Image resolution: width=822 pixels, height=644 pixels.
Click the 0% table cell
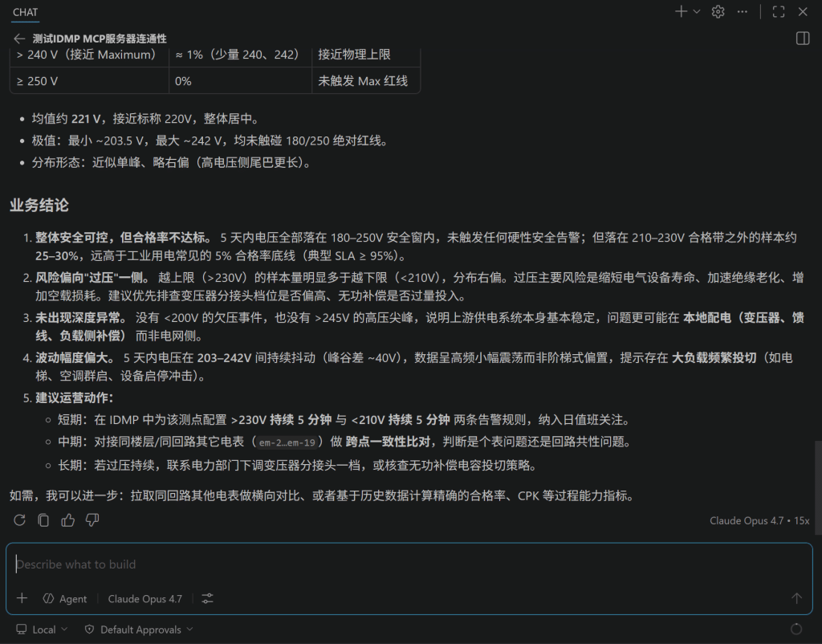[x=240, y=81]
